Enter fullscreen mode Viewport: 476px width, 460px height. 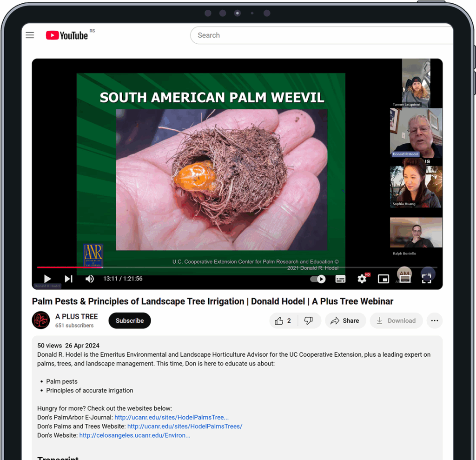pos(427,279)
